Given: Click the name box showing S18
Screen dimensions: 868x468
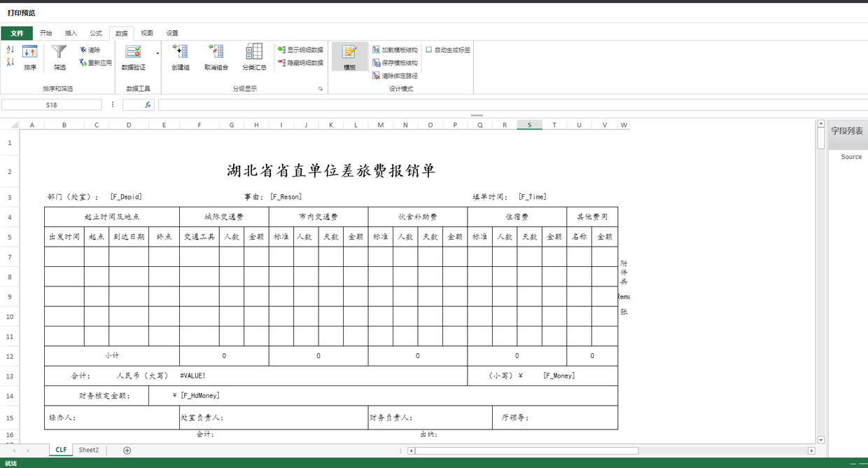Looking at the screenshot, I should point(52,105).
